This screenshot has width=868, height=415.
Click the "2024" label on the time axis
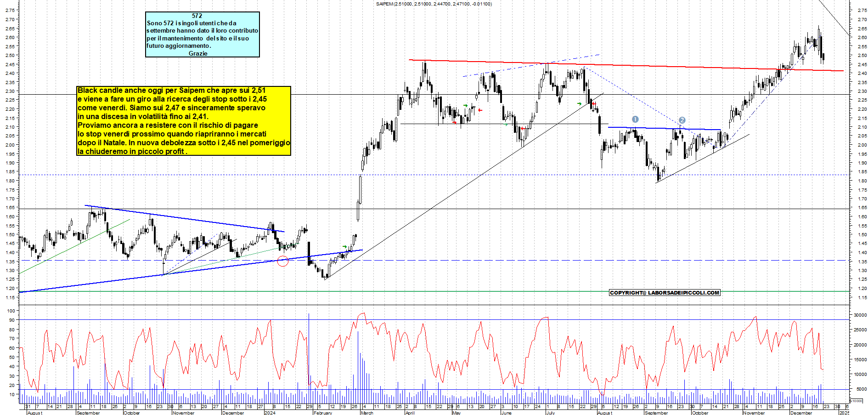coord(270,413)
